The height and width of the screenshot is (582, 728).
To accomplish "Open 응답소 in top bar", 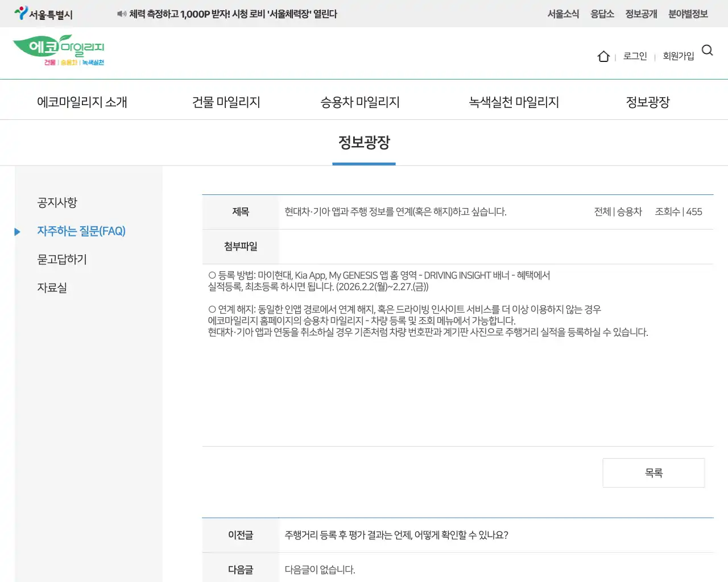I will pos(602,14).
